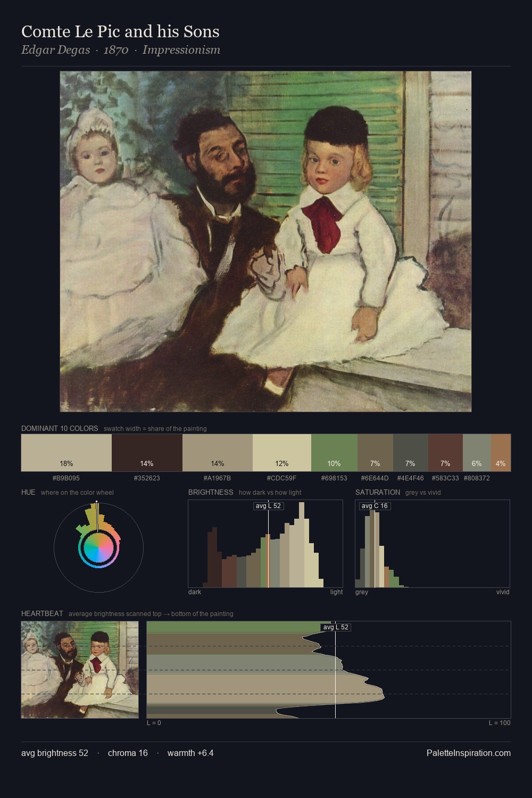Click the 'L = 100' axis label
This screenshot has height=798, width=532.
click(x=500, y=723)
